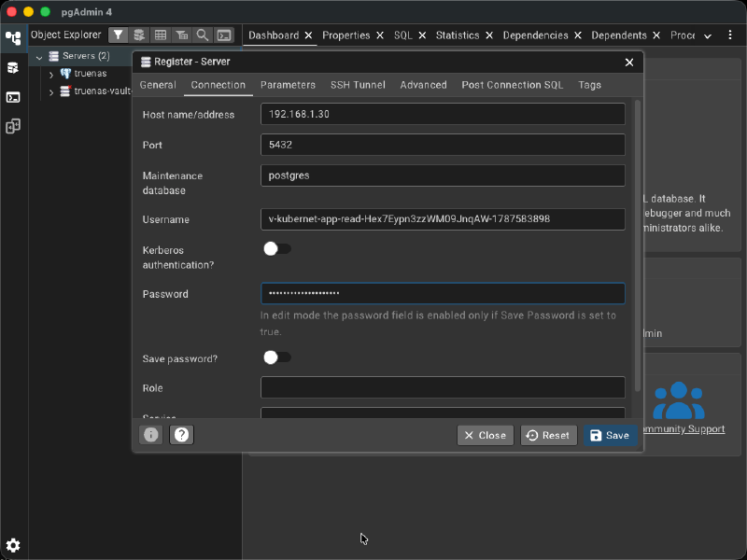Switch to the Dashboard tab
747x560 pixels.
coord(274,35)
